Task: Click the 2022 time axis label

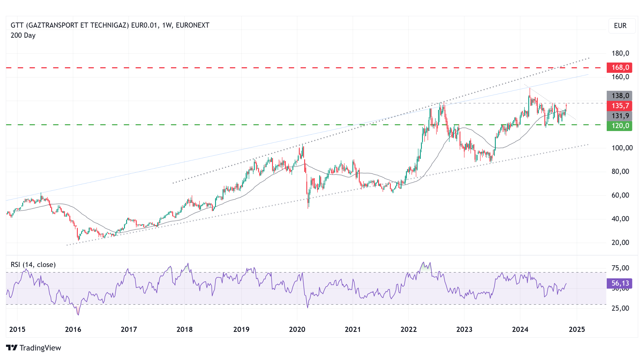Action: coord(409,329)
